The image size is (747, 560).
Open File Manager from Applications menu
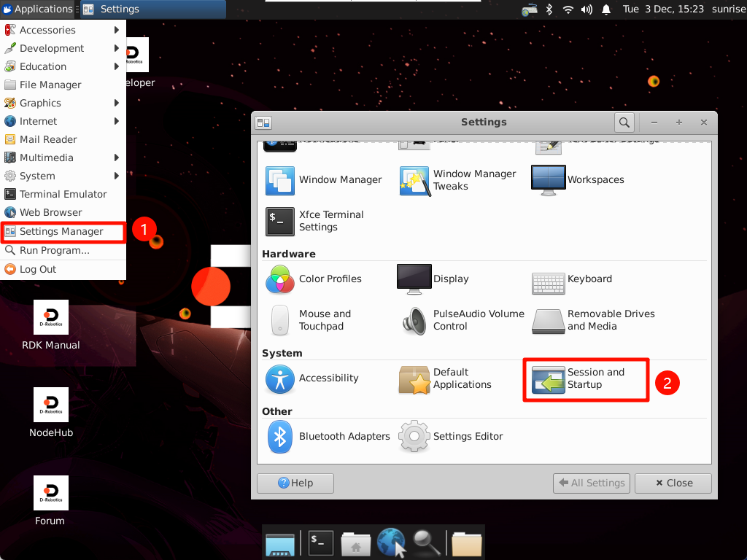coord(63,85)
